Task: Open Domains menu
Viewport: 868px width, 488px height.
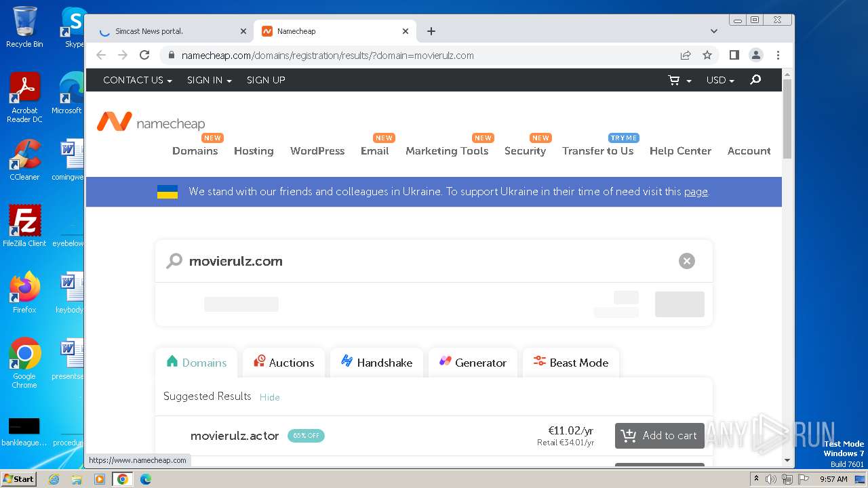Action: (195, 150)
